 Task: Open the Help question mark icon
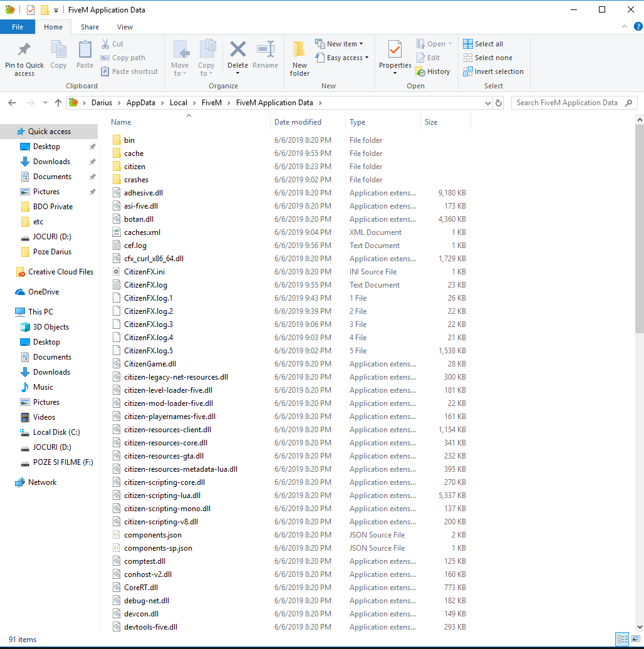click(638, 26)
